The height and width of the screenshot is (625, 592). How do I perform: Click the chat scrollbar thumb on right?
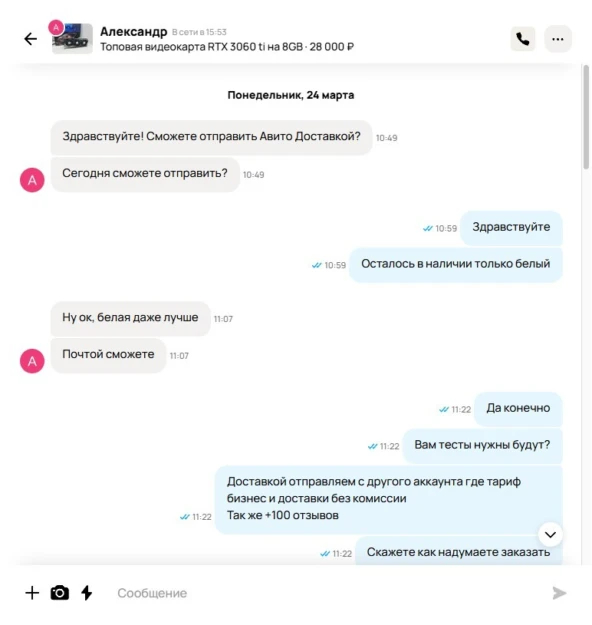pos(586,117)
